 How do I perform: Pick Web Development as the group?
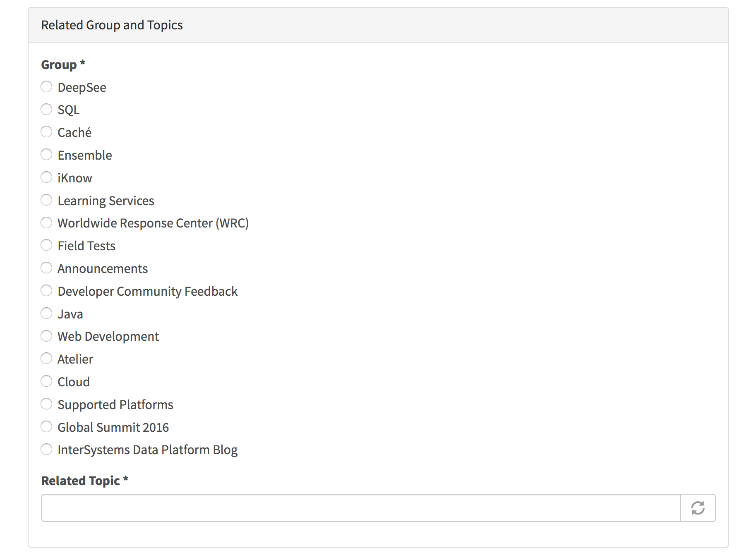46,336
